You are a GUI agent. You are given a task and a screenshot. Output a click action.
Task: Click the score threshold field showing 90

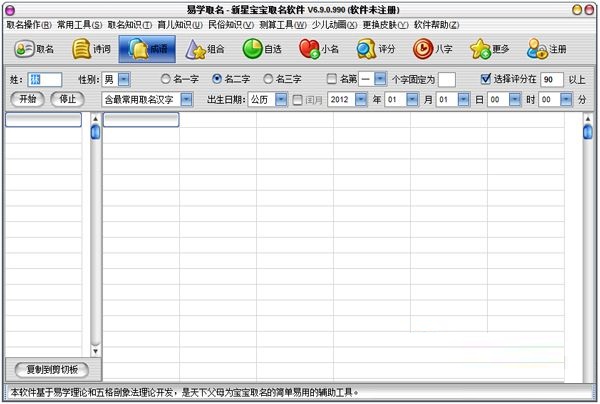pos(551,80)
